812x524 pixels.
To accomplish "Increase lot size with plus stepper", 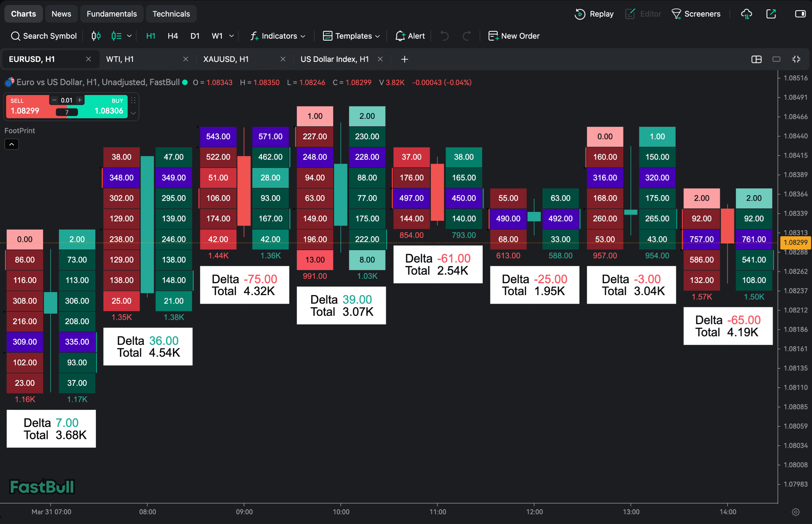I will 80,100.
